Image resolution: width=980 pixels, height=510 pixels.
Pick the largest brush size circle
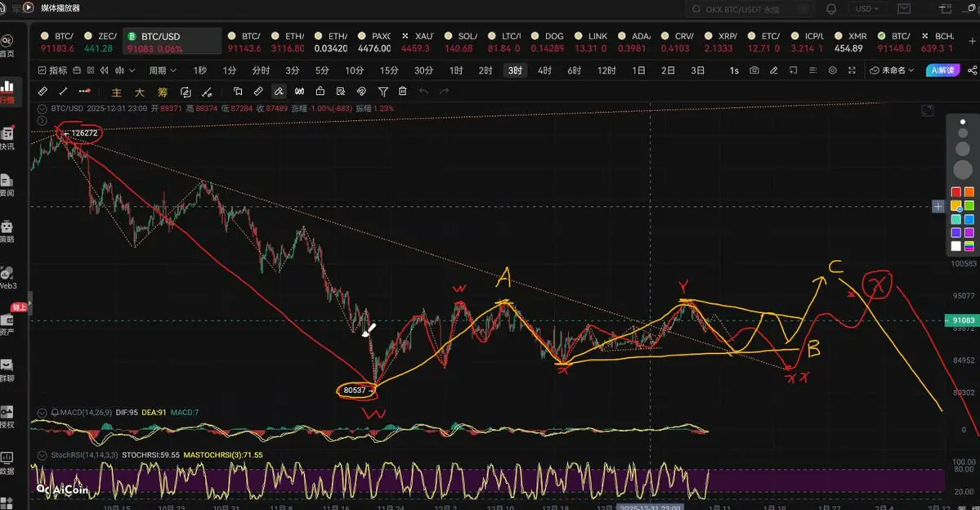963,169
